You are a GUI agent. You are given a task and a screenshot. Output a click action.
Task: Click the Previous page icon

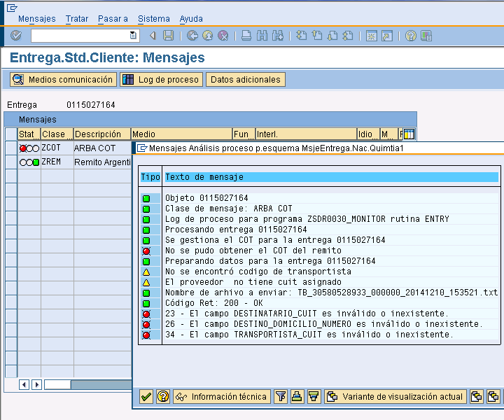tap(317, 35)
